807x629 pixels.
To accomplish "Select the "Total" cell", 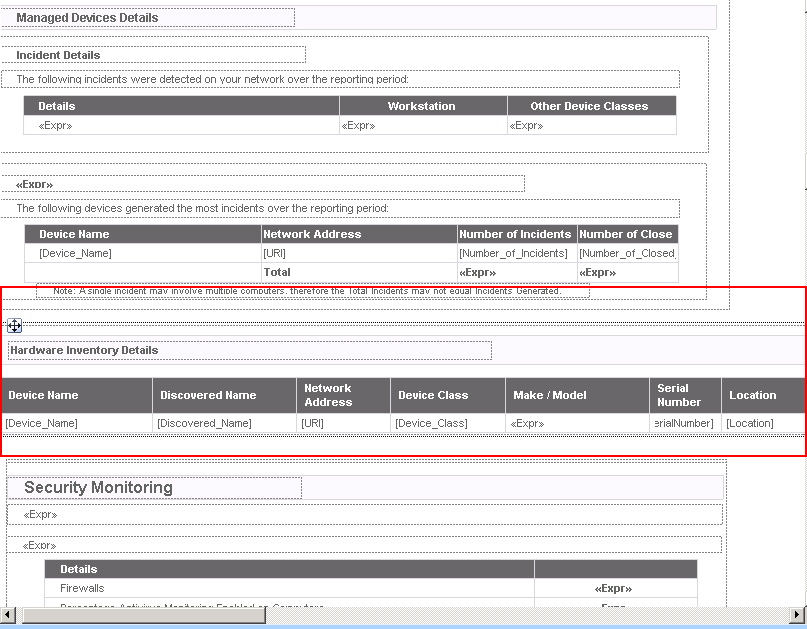I will point(359,272).
